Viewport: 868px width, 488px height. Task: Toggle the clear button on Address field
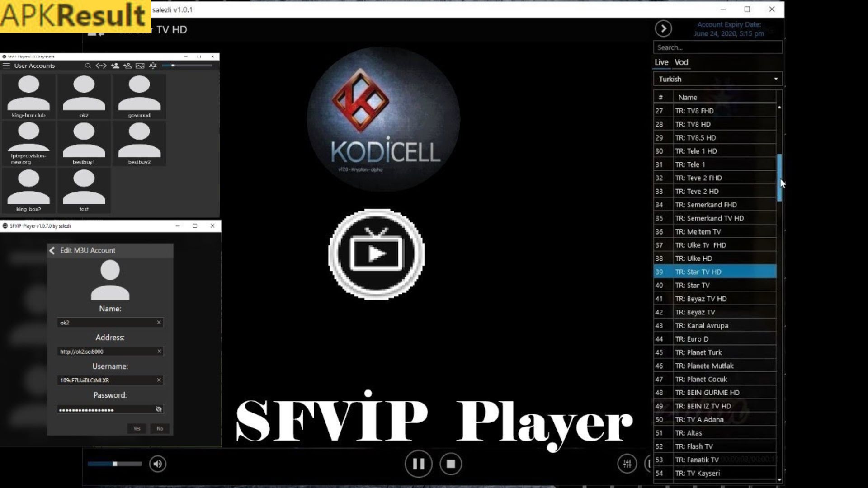pyautogui.click(x=159, y=351)
